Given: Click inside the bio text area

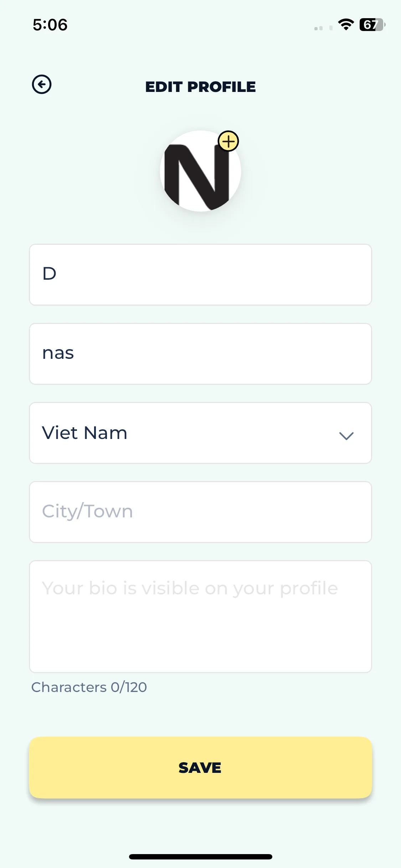Looking at the screenshot, I should [x=200, y=616].
